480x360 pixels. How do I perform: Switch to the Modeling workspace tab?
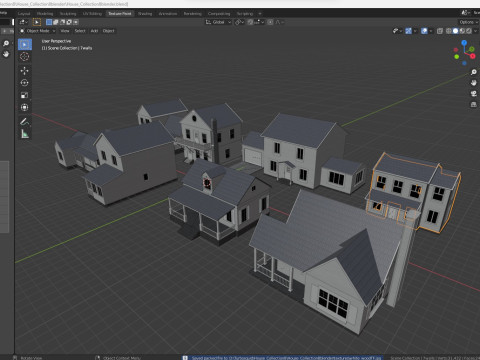45,14
